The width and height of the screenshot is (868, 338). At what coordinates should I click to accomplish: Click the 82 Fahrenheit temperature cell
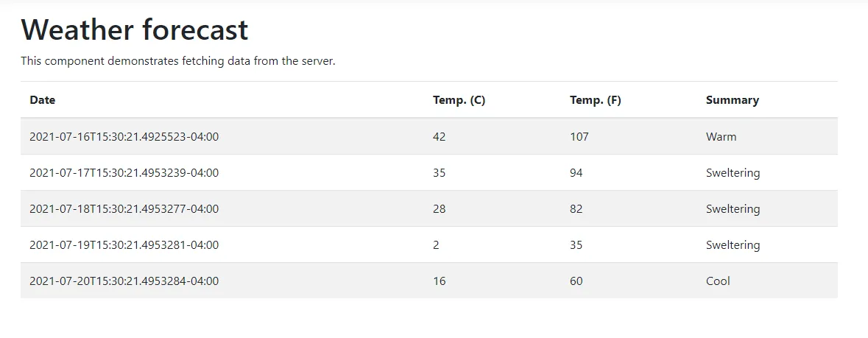coord(576,209)
